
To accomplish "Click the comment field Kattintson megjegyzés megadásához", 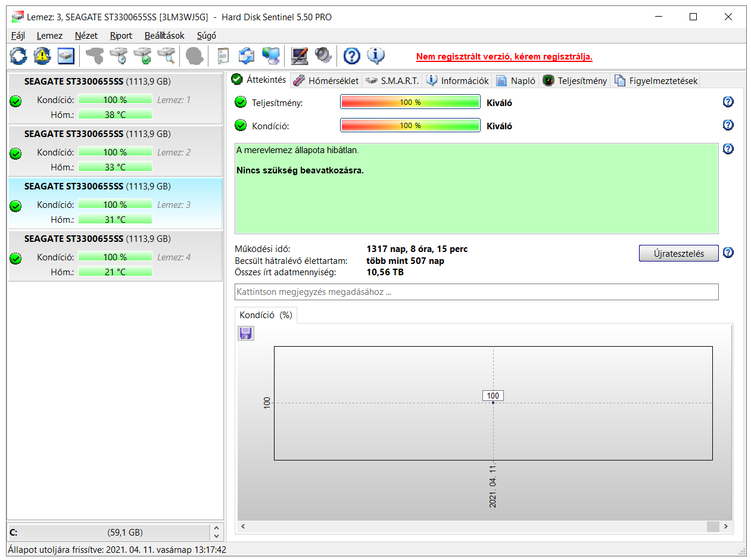I will coord(476,292).
